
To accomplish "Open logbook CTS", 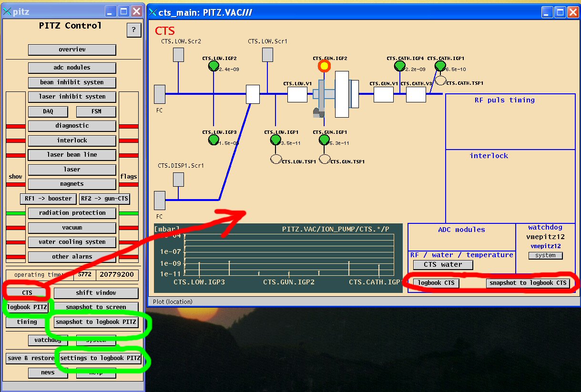I will click(436, 283).
